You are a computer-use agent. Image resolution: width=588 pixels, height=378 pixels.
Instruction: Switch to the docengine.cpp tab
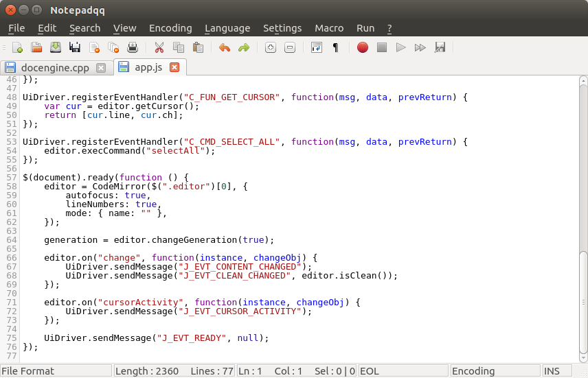click(x=55, y=67)
